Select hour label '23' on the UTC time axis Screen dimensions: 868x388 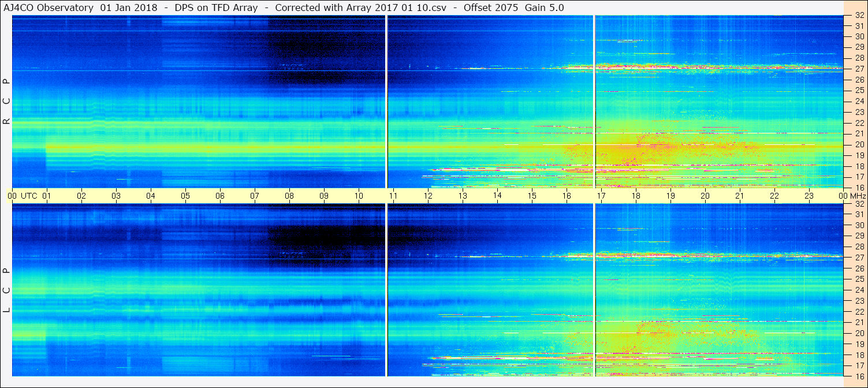click(809, 196)
